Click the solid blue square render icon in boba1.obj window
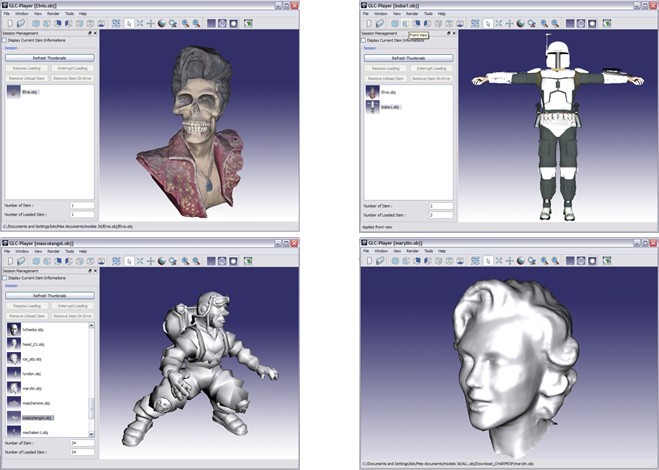This screenshot has width=659, height=470. (x=570, y=24)
